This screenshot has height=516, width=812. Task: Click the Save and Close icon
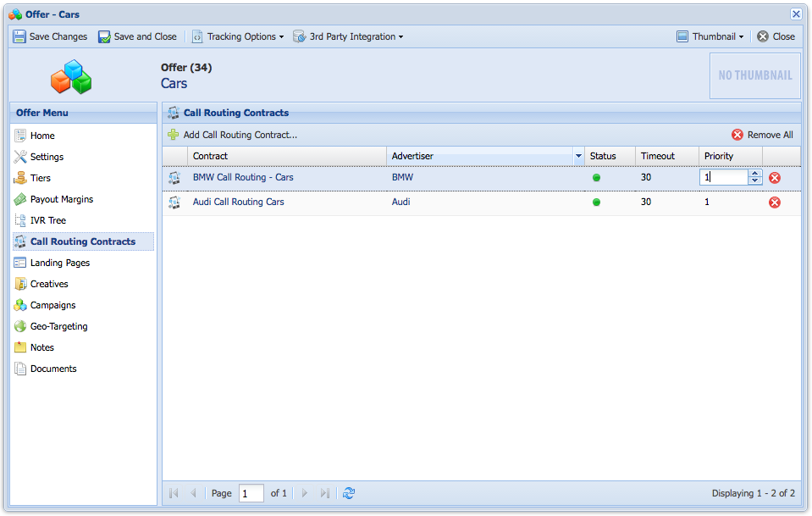[104, 36]
